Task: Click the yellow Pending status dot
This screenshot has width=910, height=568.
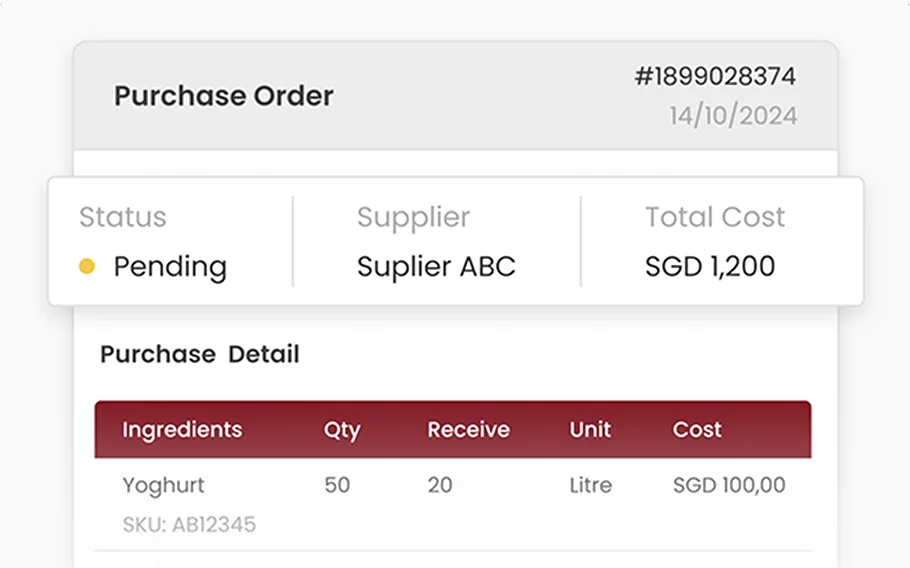Action: [x=86, y=266]
